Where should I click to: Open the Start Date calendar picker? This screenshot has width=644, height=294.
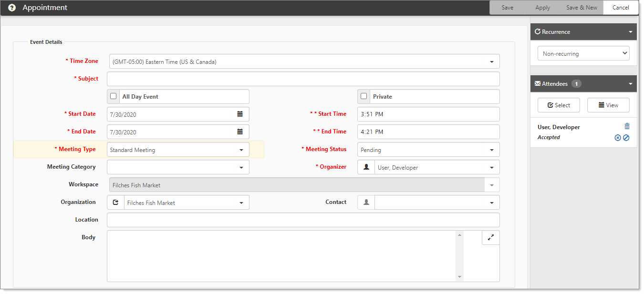[240, 114]
